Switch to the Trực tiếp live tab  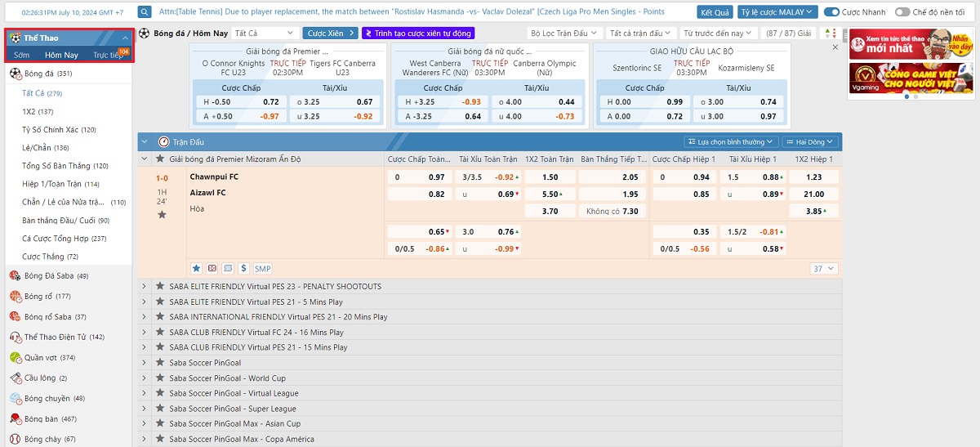pyautogui.click(x=107, y=55)
